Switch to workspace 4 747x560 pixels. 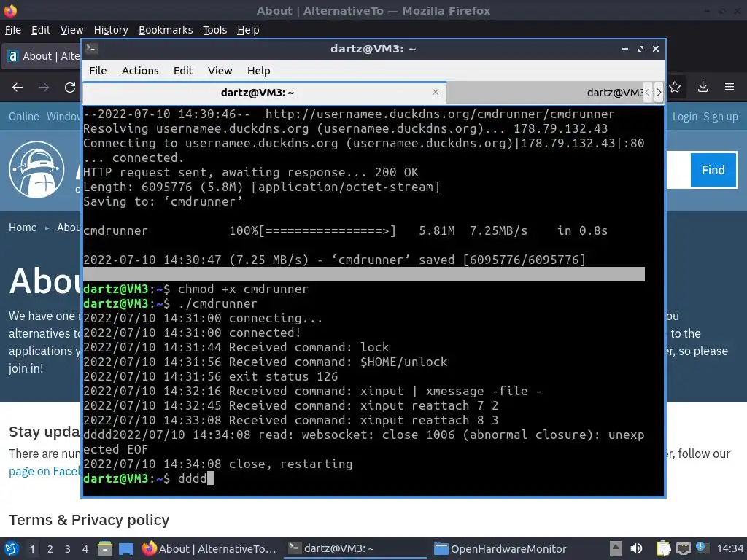coord(85,549)
